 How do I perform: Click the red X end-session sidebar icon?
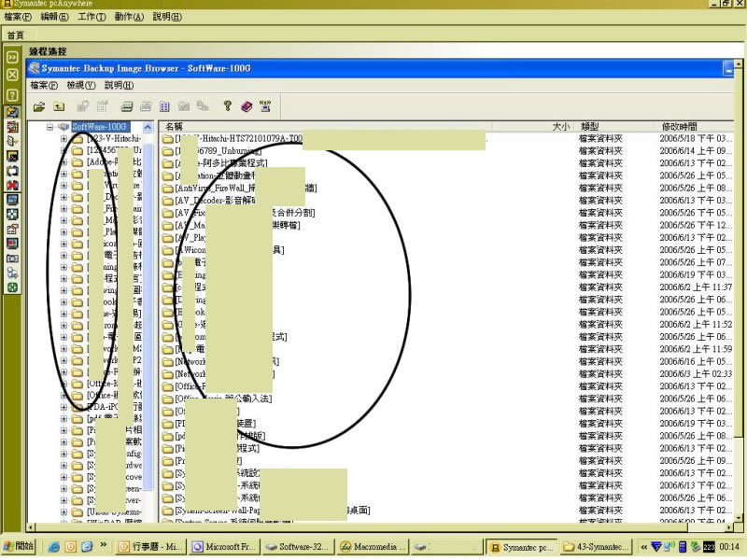click(x=12, y=185)
